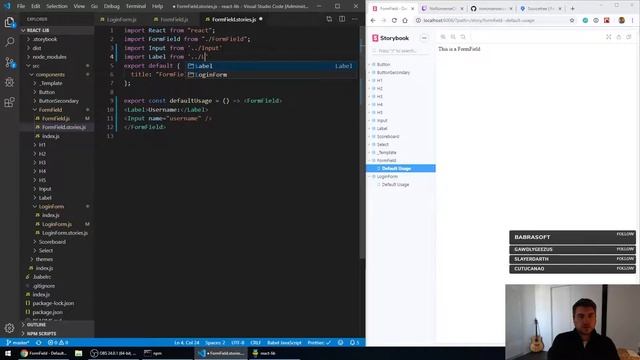This screenshot has width=640, height=360.
Task: Click the Storybook zoom in icon
Action: (x=443, y=37)
